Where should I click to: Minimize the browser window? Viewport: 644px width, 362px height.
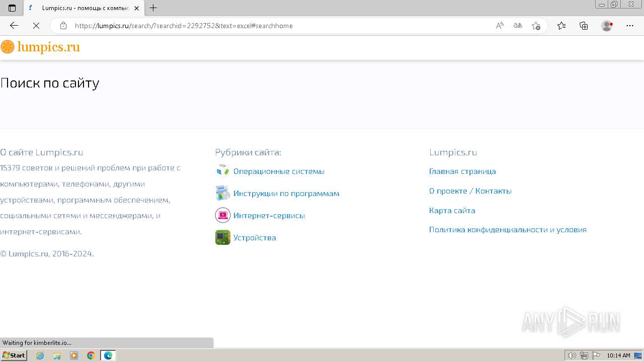click(x=602, y=5)
